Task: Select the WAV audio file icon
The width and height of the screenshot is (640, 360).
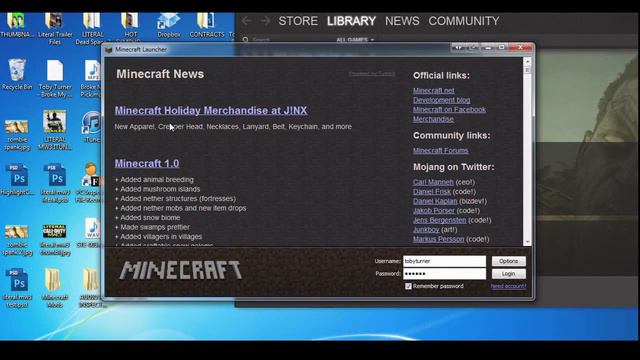Action: [x=92, y=233]
